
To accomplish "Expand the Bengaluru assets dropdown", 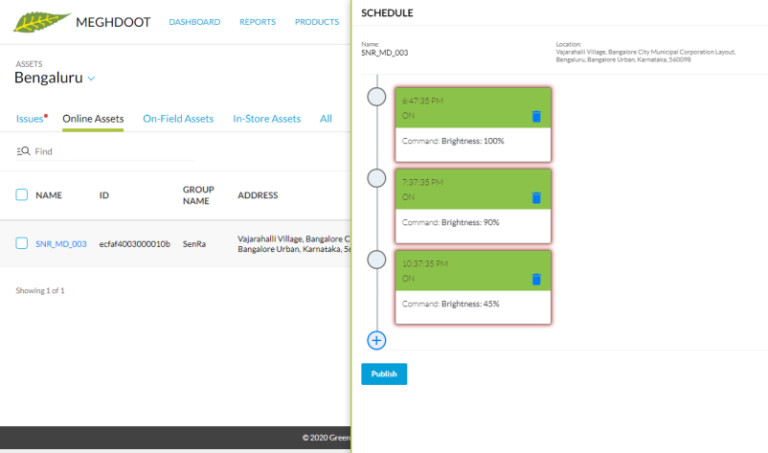I will tap(91, 79).
